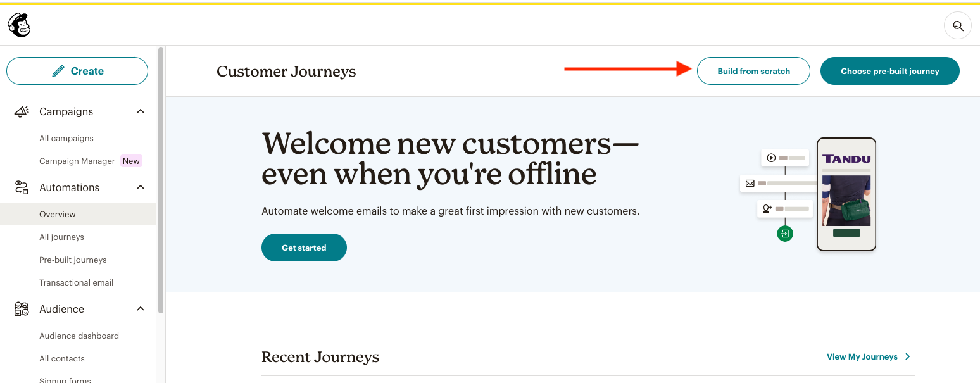Image resolution: width=980 pixels, height=383 pixels.
Task: Click the pencil icon in Create
Action: click(x=58, y=71)
